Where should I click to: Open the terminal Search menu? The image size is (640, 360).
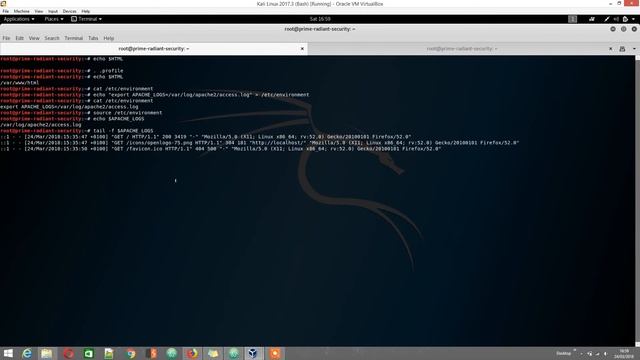tap(52, 38)
